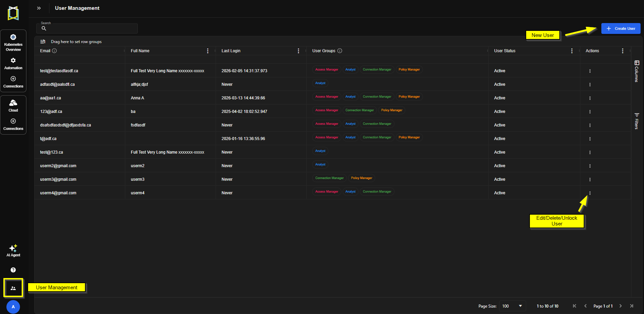The height and width of the screenshot is (314, 644).
Task: Open Full Name column menu
Action: [x=208, y=51]
